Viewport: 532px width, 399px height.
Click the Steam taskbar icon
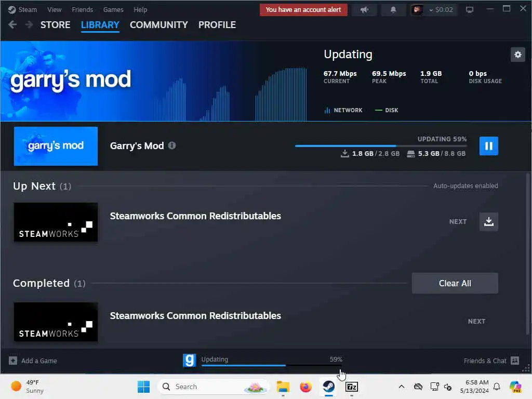328,387
